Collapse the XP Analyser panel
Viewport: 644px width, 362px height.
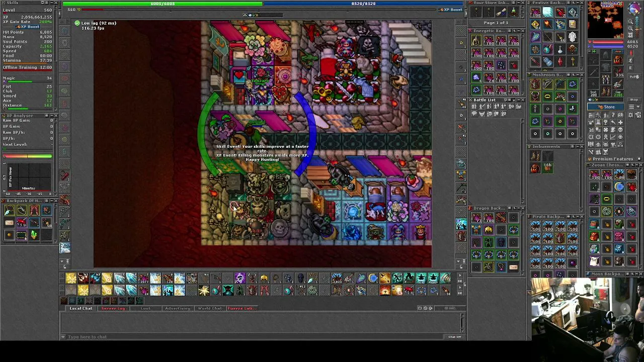51,116
